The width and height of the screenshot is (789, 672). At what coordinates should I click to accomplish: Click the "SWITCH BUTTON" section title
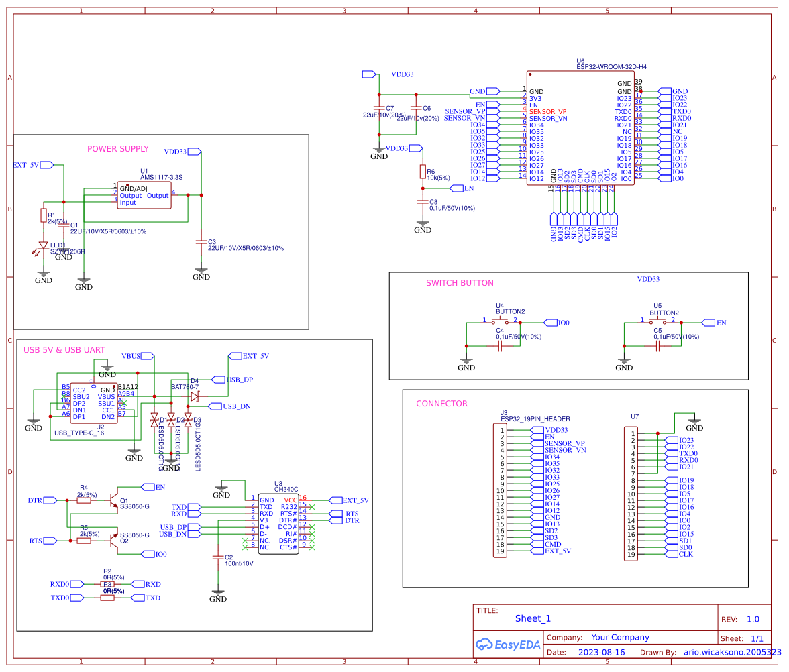tap(460, 283)
